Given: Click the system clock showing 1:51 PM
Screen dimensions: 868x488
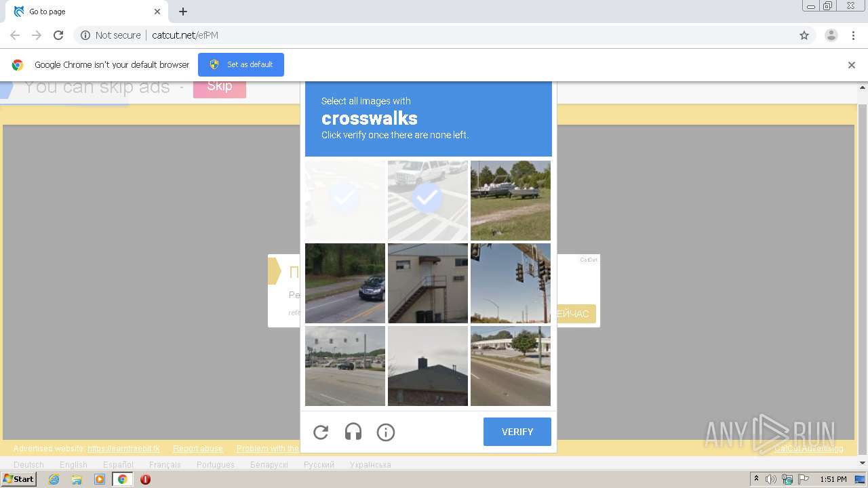Looking at the screenshot, I should 833,479.
